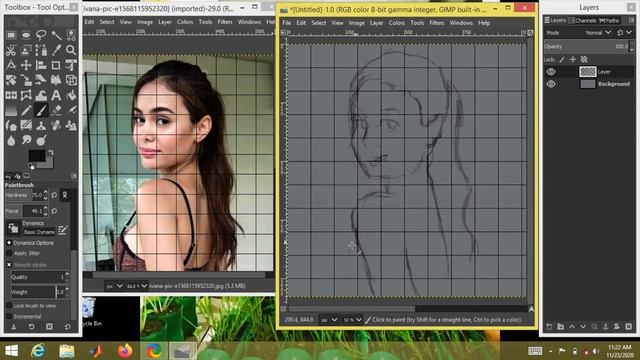
Task: Click the Force slider field
Action: (x=26, y=211)
